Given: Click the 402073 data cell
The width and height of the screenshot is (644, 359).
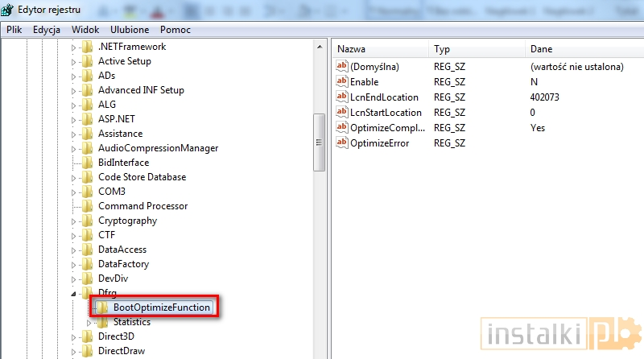Looking at the screenshot, I should point(545,97).
